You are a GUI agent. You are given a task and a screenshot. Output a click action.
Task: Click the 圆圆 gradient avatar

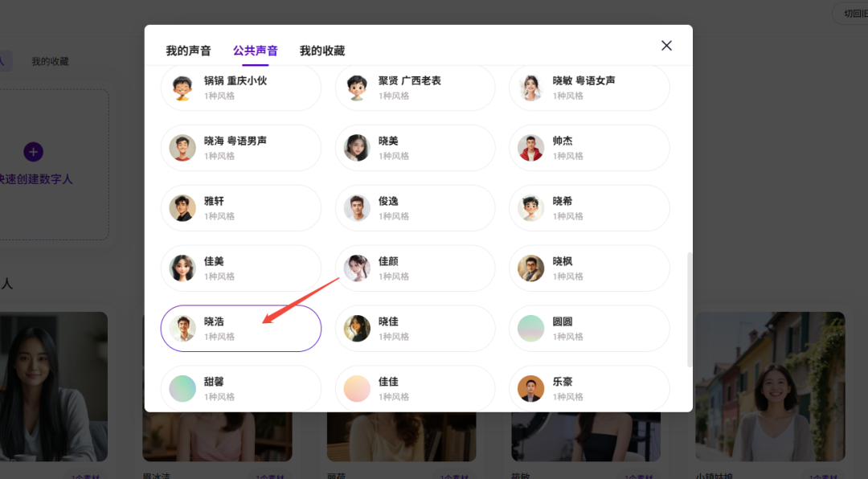point(531,329)
